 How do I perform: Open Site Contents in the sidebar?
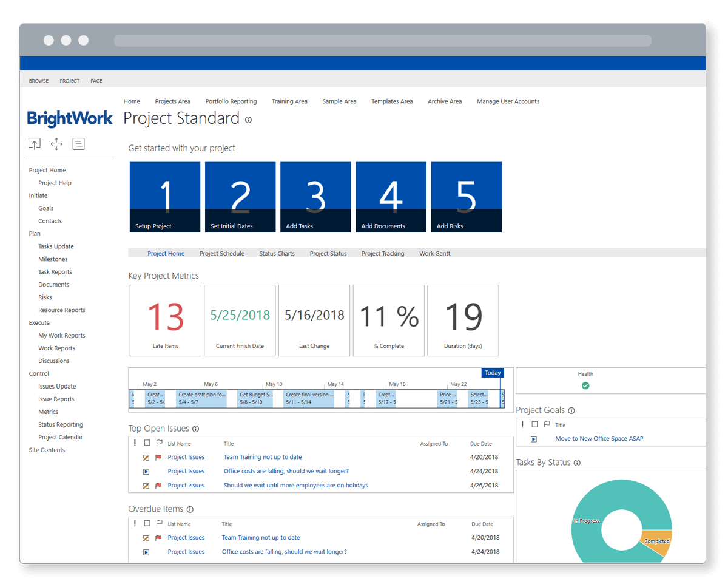(47, 450)
